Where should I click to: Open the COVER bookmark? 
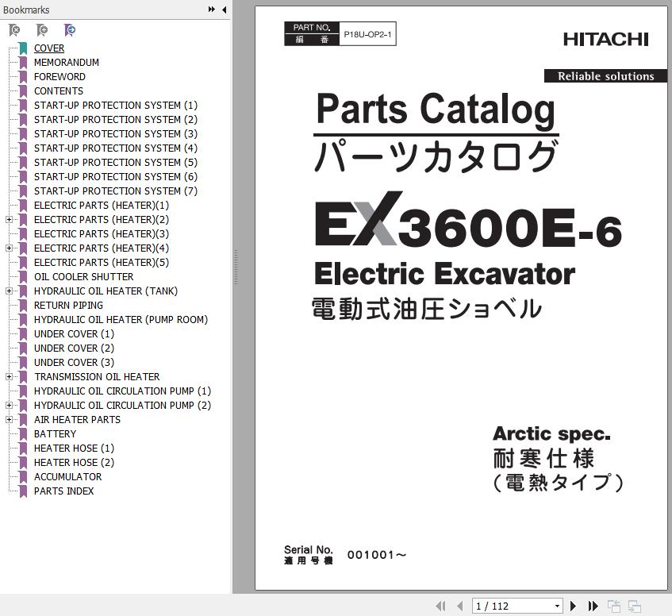tap(49, 48)
